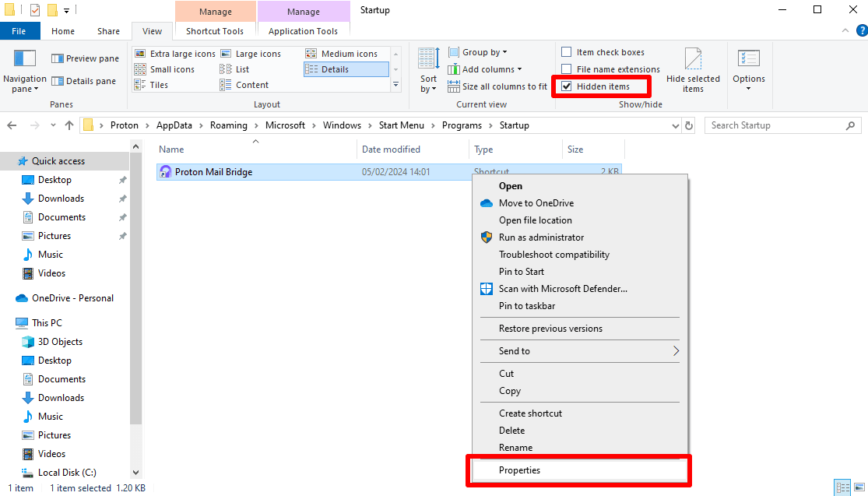Switch to the Share tab

[x=108, y=31]
